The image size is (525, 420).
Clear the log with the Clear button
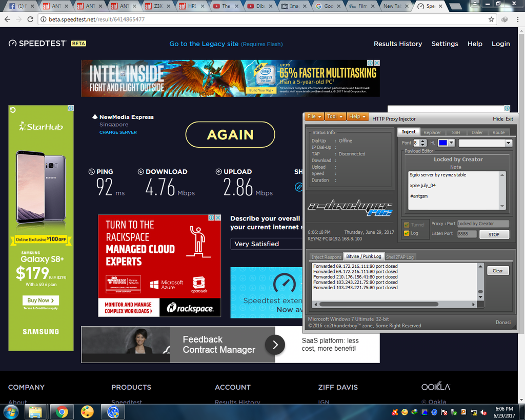pos(497,271)
